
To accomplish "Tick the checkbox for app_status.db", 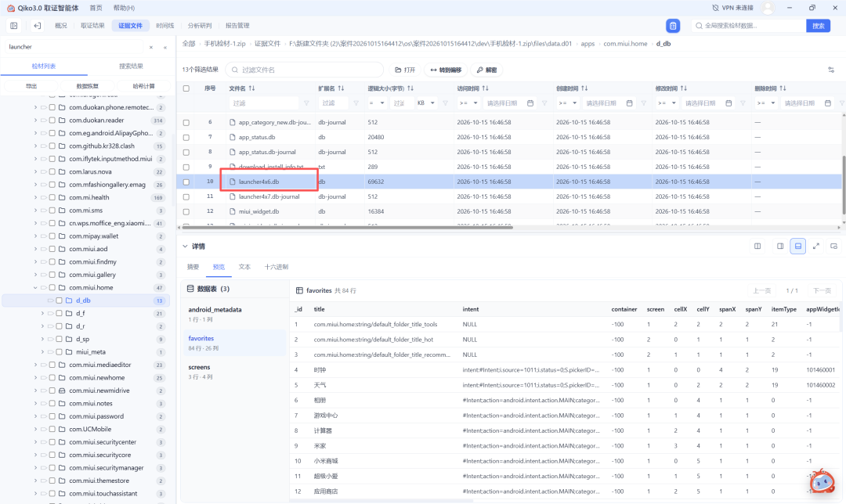I will (x=186, y=138).
